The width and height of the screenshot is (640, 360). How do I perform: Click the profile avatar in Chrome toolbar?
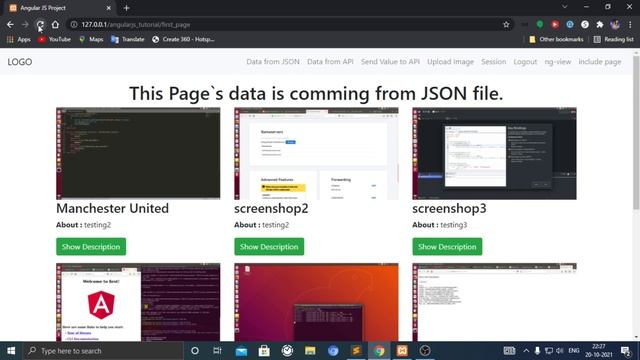615,24
